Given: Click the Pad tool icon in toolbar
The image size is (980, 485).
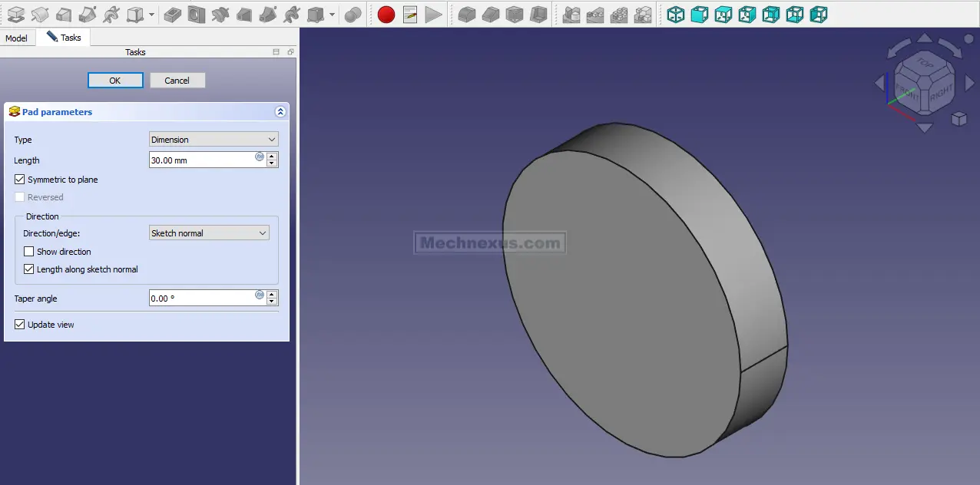Looking at the screenshot, I should pos(15,14).
